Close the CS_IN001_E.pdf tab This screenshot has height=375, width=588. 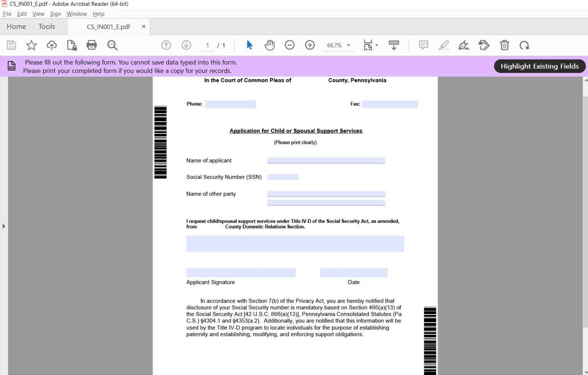144,26
